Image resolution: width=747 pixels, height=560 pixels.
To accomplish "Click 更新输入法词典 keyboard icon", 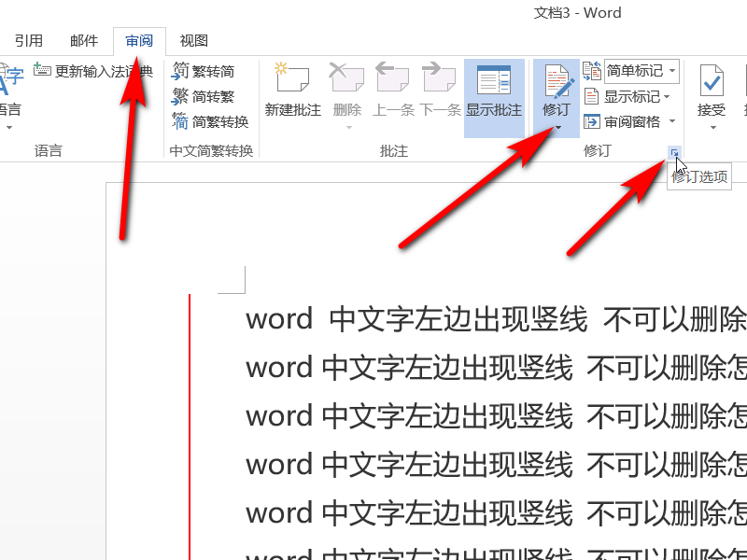I will coord(42,69).
